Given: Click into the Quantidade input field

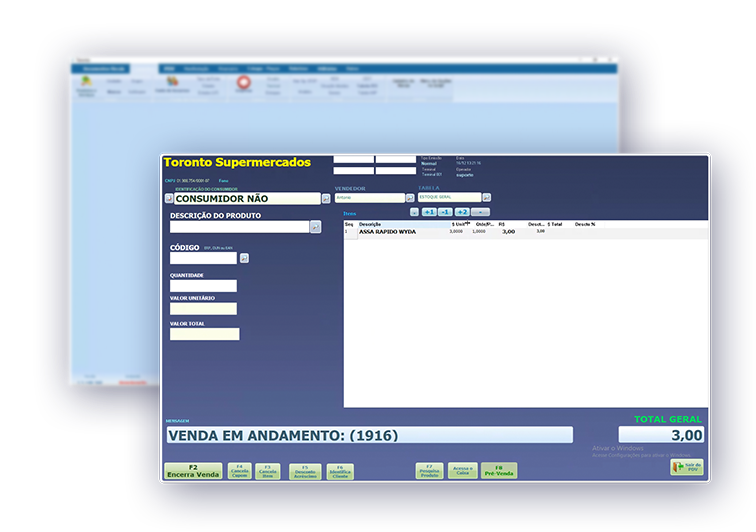Looking at the screenshot, I should [203, 286].
